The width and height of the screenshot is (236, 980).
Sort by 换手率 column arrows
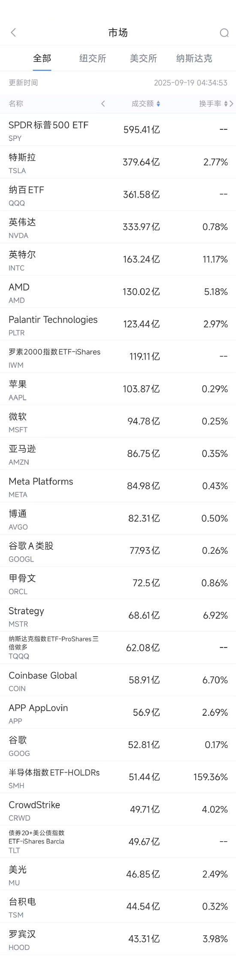coord(226,104)
